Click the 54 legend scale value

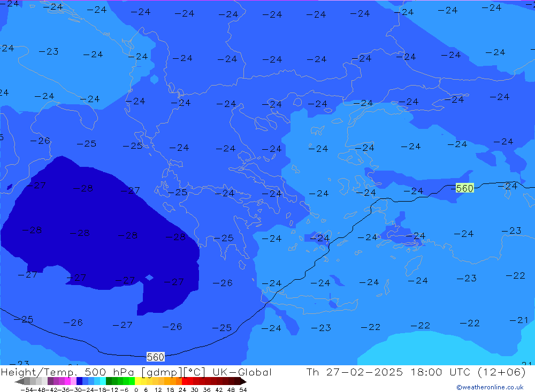(x=243, y=390)
